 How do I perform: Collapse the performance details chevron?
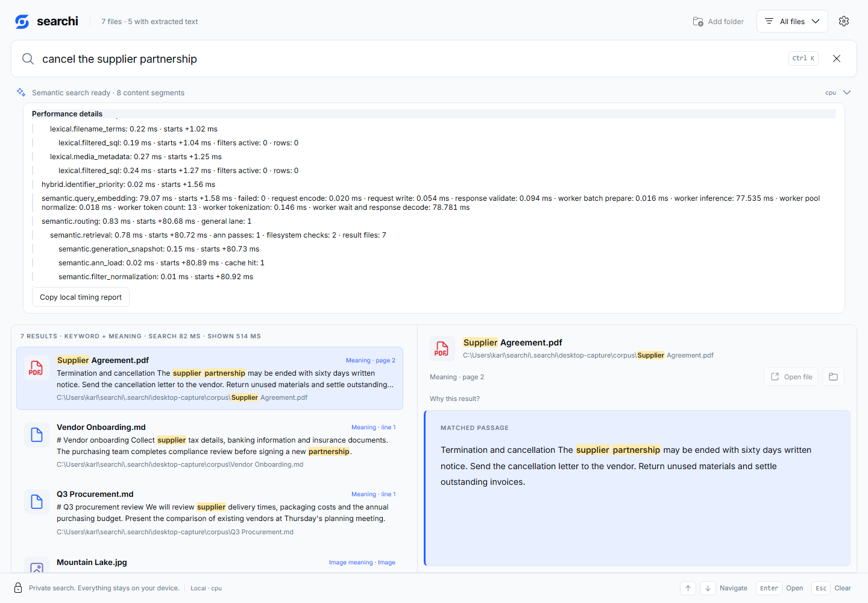coord(847,92)
